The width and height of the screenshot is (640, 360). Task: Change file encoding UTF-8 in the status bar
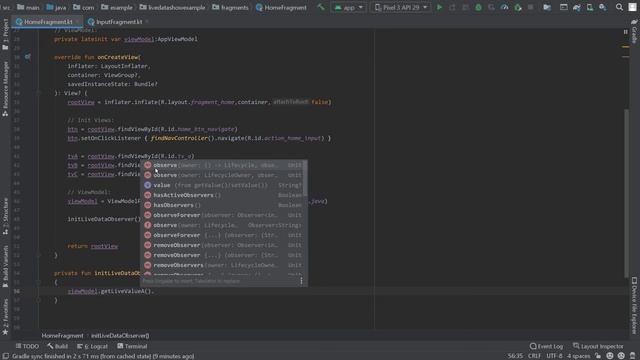tap(554, 356)
